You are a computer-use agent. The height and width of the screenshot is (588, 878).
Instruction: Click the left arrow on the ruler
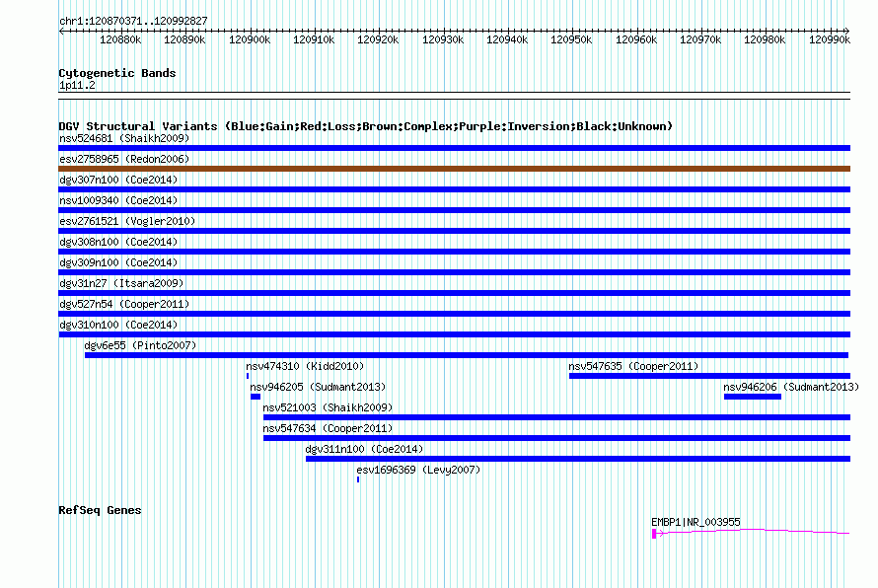coord(61,31)
